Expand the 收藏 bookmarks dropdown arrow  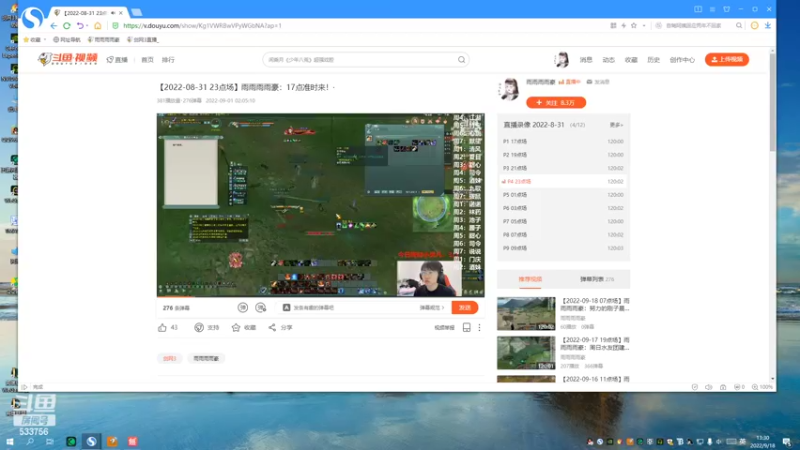[x=45, y=39]
